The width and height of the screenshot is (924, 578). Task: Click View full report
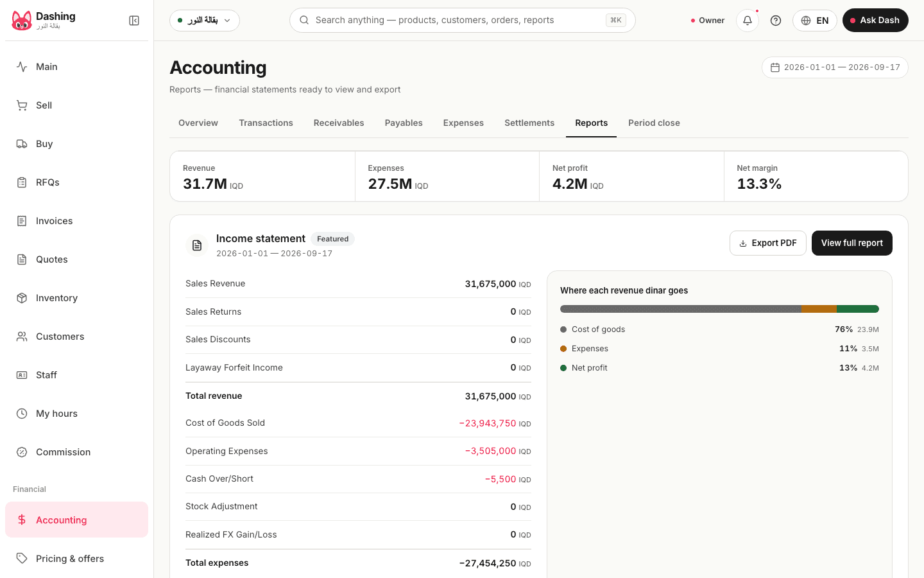[852, 243]
